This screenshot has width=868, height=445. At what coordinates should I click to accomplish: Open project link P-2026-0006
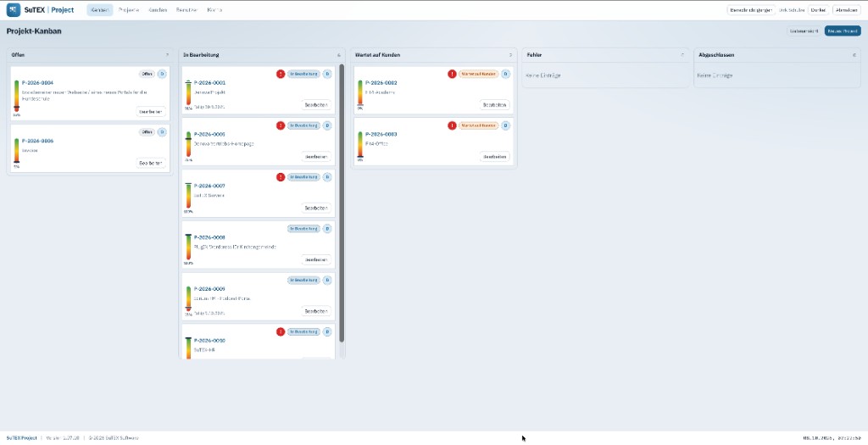[x=37, y=141]
